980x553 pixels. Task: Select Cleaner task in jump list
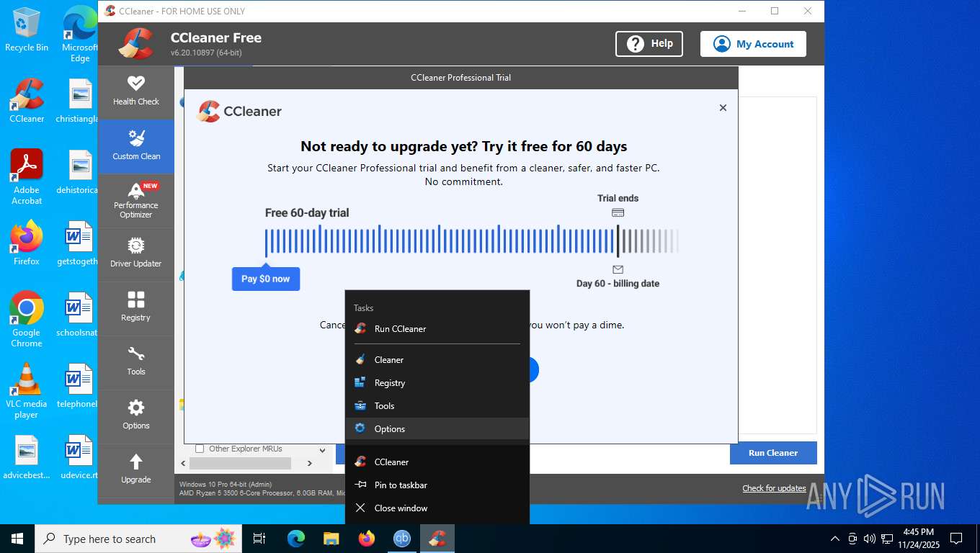coord(437,360)
